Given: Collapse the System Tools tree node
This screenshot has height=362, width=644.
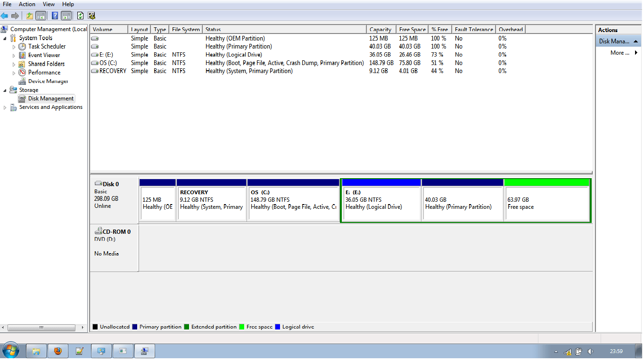Looking at the screenshot, I should click(x=6, y=38).
